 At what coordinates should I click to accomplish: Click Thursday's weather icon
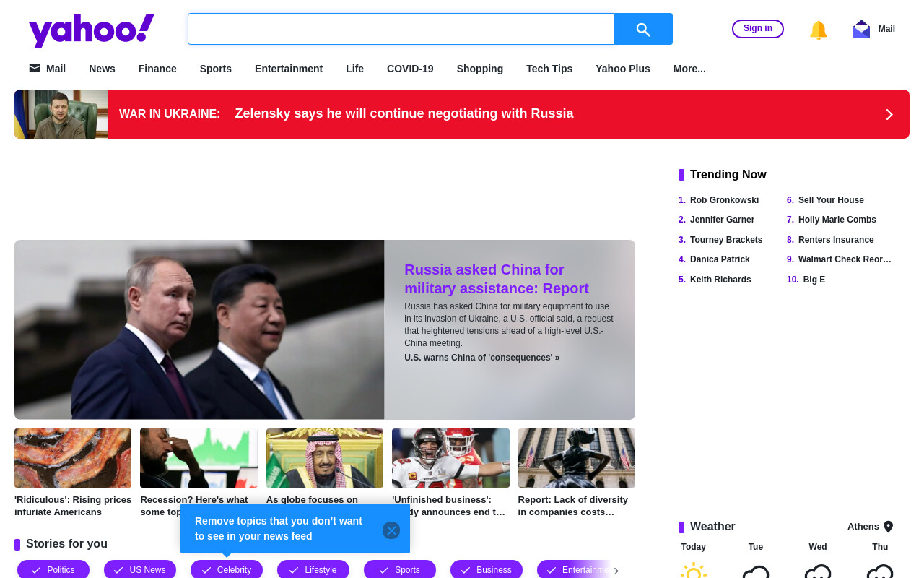click(x=880, y=571)
